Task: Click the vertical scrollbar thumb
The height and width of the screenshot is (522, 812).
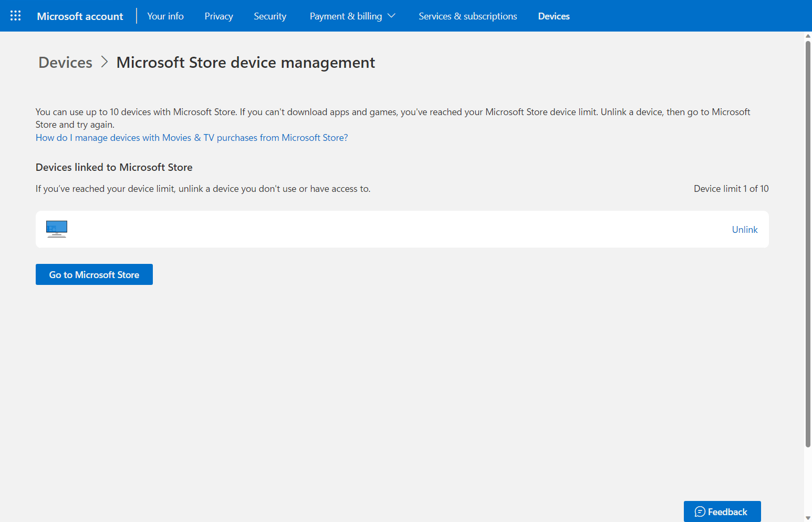Action: click(x=808, y=244)
